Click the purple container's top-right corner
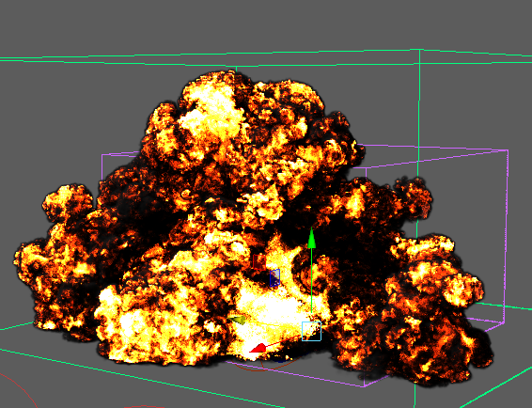 [508, 150]
